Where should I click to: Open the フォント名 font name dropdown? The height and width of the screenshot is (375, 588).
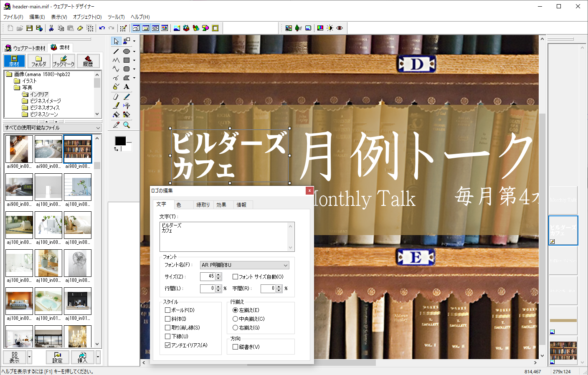[x=286, y=265]
